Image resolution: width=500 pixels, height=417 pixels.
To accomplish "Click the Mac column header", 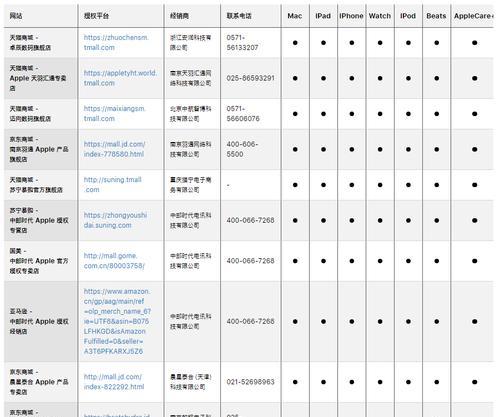I will pos(295,16).
